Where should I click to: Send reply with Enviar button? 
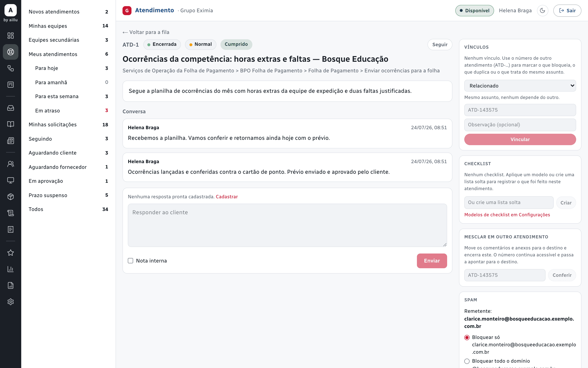432,261
